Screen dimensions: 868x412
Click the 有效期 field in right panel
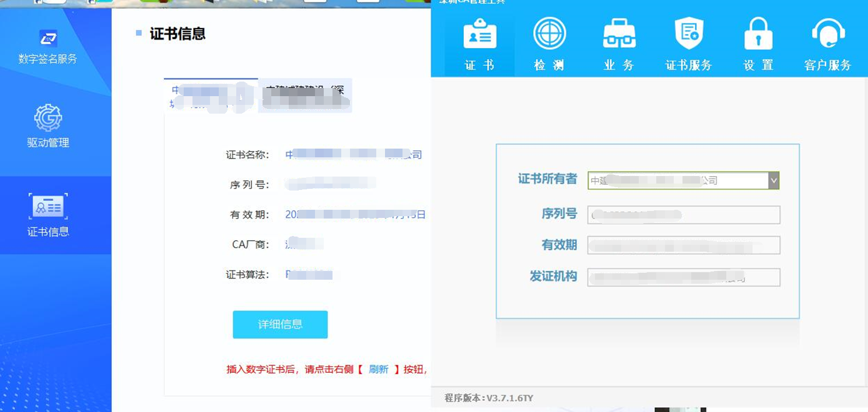coord(683,245)
